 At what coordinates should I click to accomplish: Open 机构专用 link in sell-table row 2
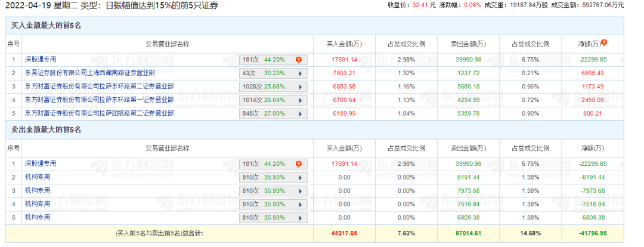pyautogui.click(x=38, y=177)
